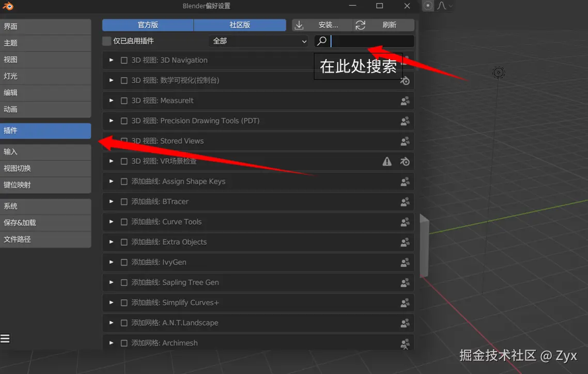The height and width of the screenshot is (374, 588).
Task: Toggle the 官方版 add-on filter
Action: 148,25
